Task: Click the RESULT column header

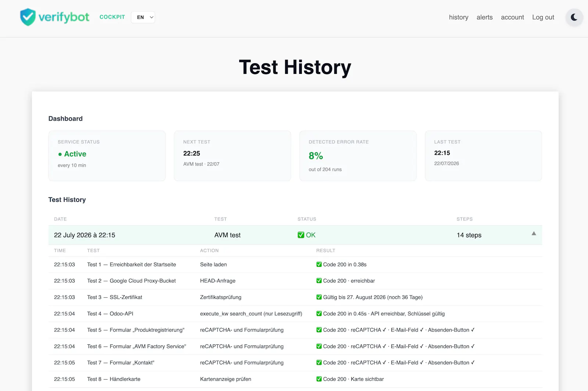Action: click(x=326, y=251)
